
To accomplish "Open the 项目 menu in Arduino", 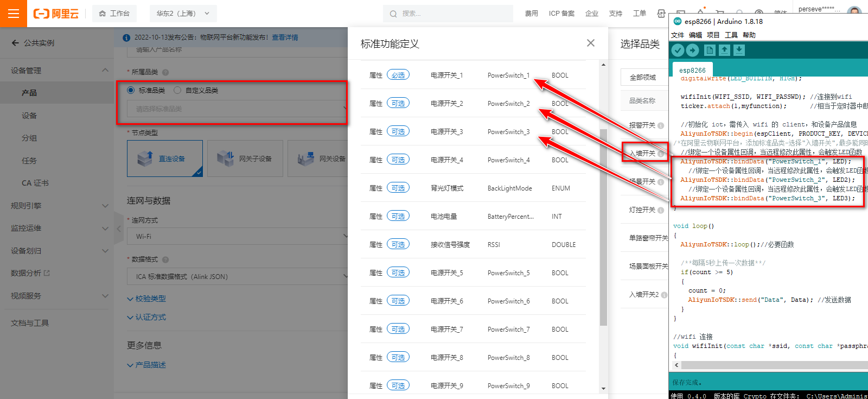I will 713,35.
